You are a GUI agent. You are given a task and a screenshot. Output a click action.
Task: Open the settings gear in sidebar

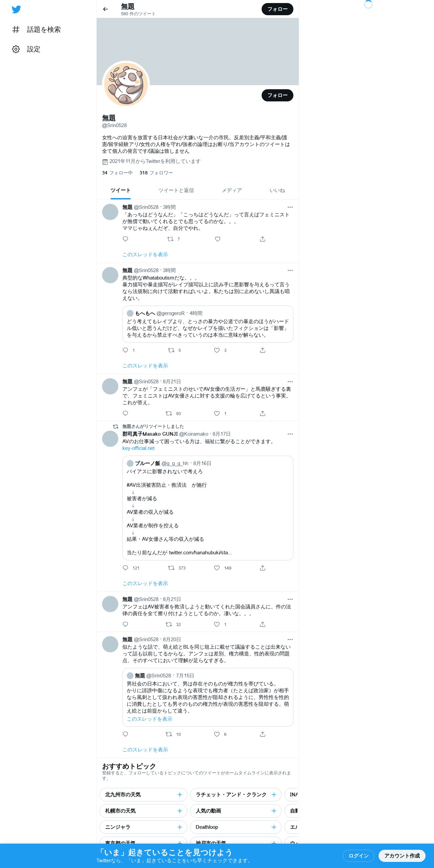16,49
